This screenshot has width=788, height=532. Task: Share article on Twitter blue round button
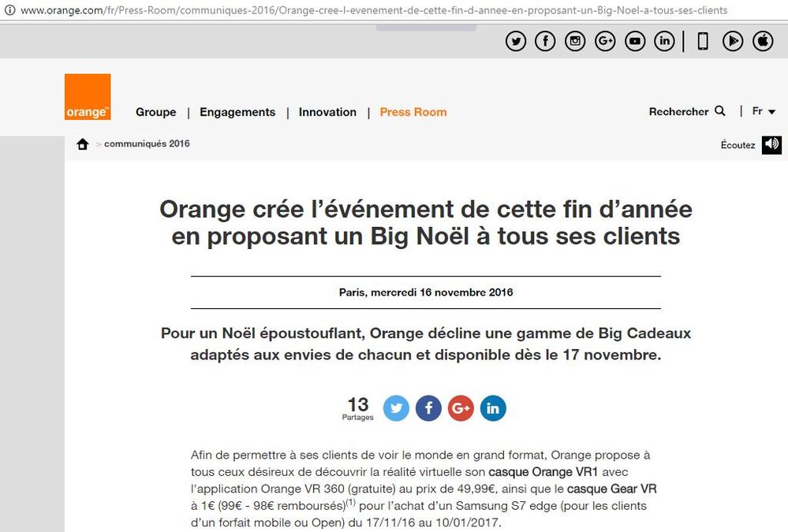click(x=396, y=408)
